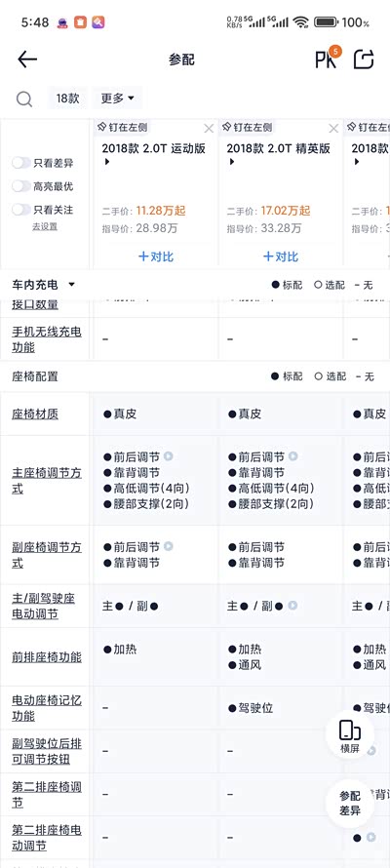
Task: Expand the 2018款 2.0T 运动版 model arrow
Action: pos(107,162)
